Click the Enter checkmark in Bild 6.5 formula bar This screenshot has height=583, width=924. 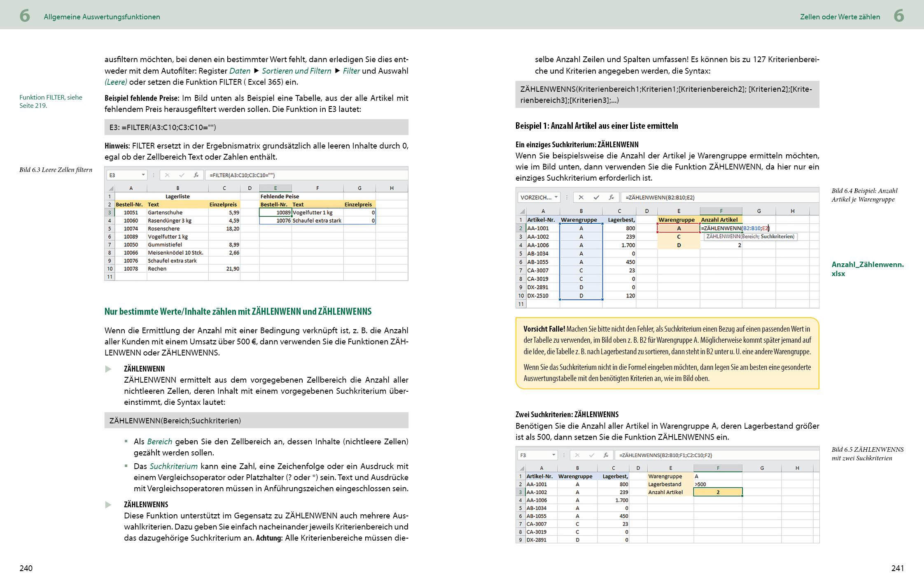[x=592, y=456]
